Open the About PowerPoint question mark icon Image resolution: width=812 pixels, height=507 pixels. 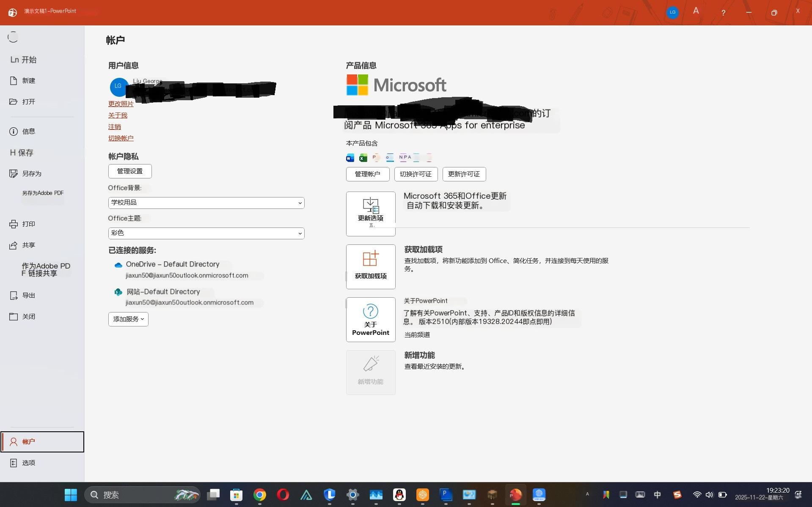click(x=370, y=312)
